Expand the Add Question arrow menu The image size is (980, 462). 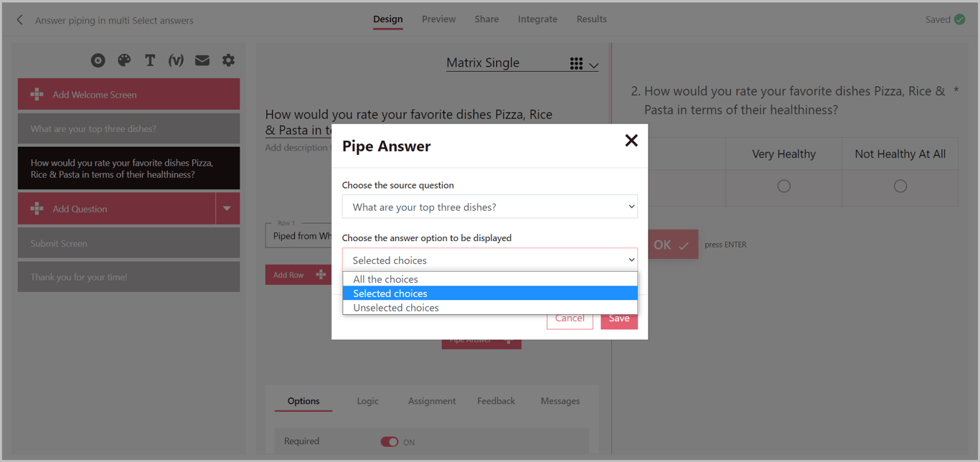pos(227,209)
